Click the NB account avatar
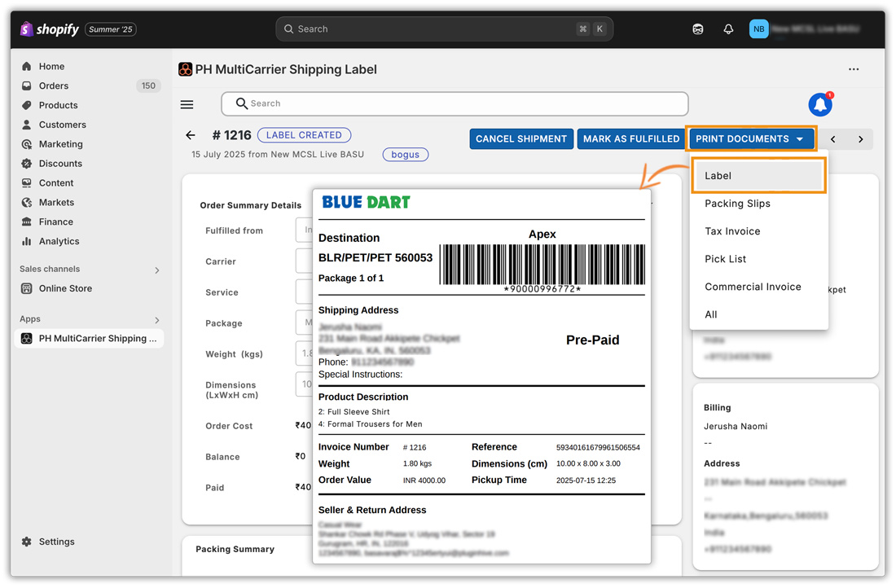896x588 pixels. (759, 29)
